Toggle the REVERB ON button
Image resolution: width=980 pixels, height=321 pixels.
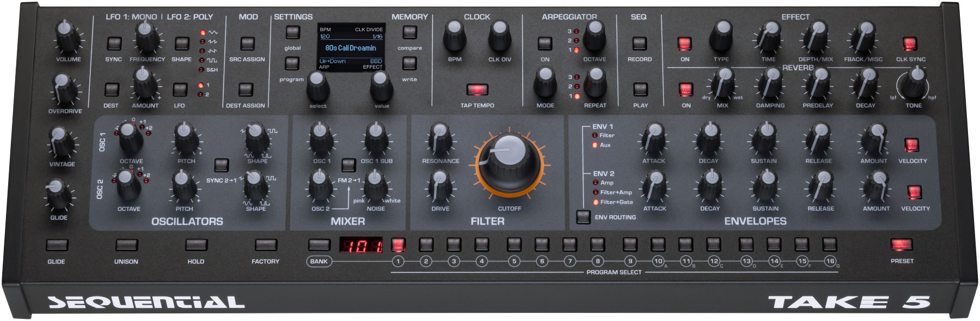click(686, 89)
